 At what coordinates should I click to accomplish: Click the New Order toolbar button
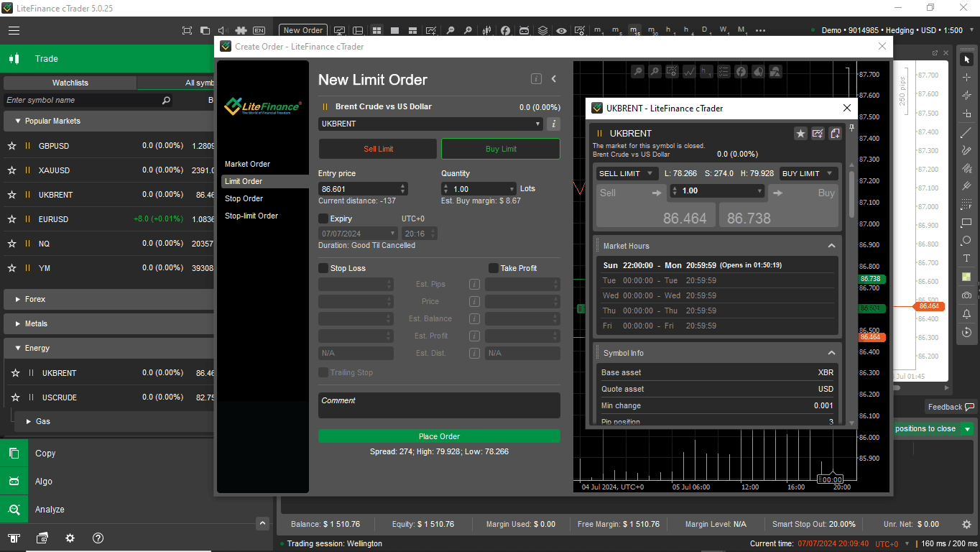click(303, 31)
